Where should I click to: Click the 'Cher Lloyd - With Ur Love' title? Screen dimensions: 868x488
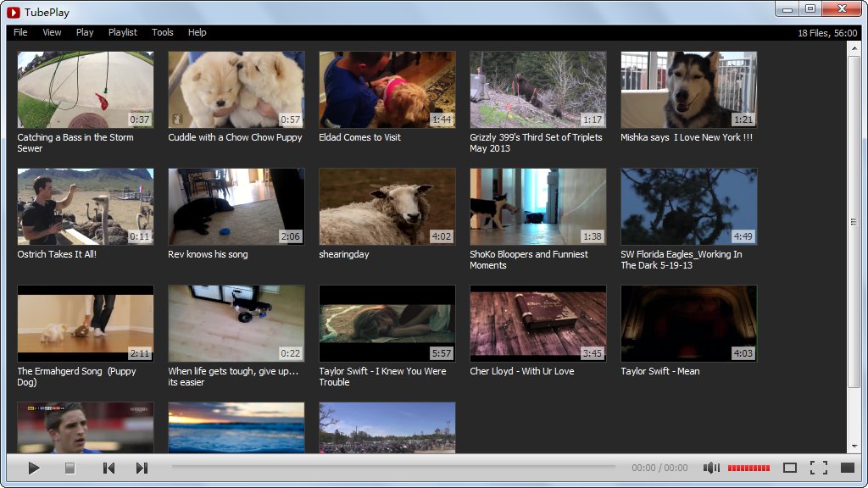click(x=522, y=371)
